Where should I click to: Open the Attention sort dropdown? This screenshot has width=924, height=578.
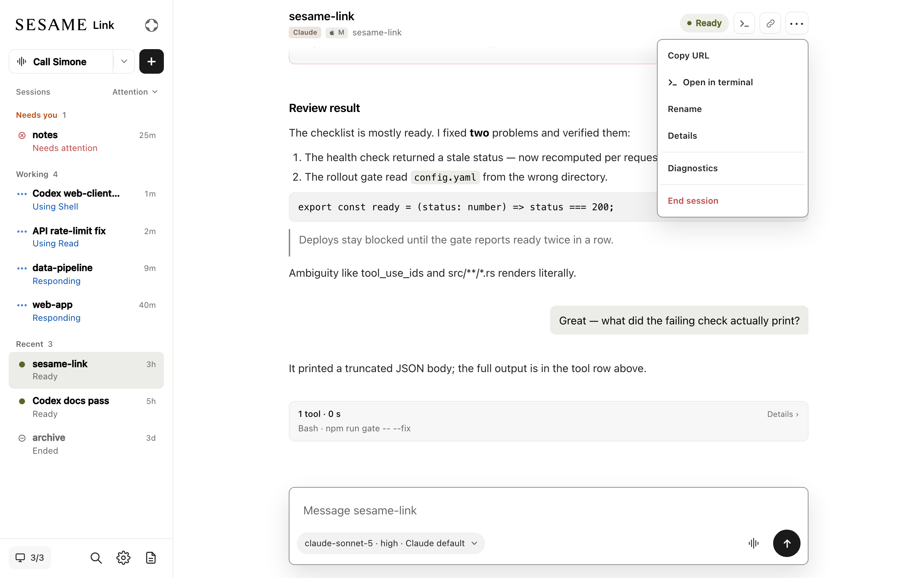click(135, 92)
